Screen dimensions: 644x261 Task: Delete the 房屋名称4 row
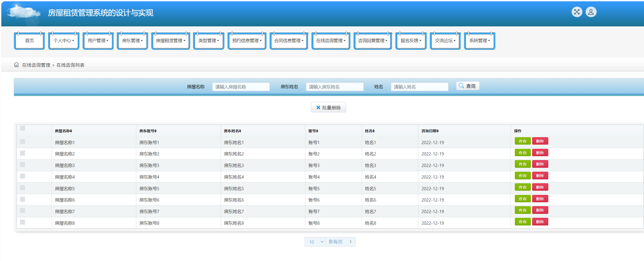click(540, 176)
